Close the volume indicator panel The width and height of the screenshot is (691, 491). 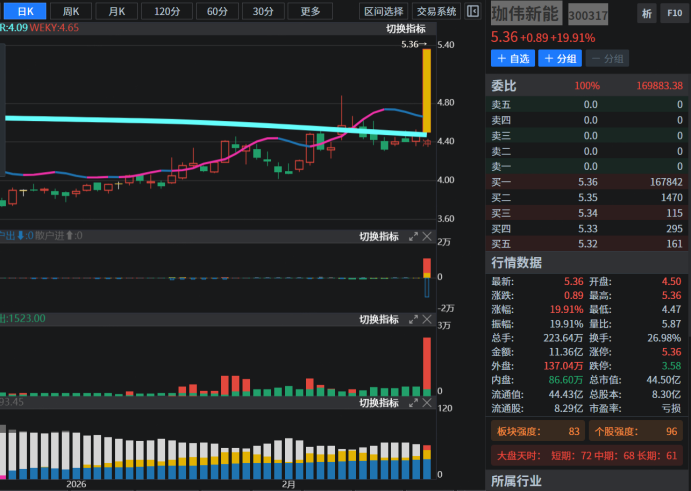click(427, 319)
